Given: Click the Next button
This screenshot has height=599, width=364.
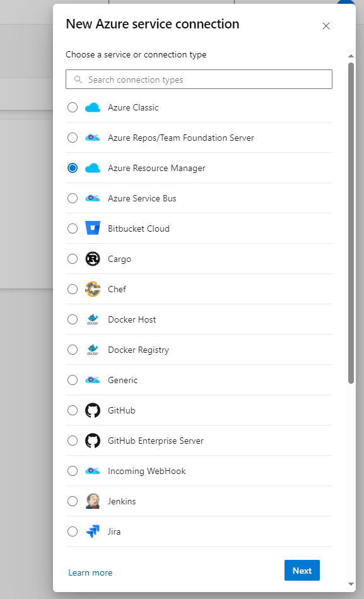Looking at the screenshot, I should [302, 570].
